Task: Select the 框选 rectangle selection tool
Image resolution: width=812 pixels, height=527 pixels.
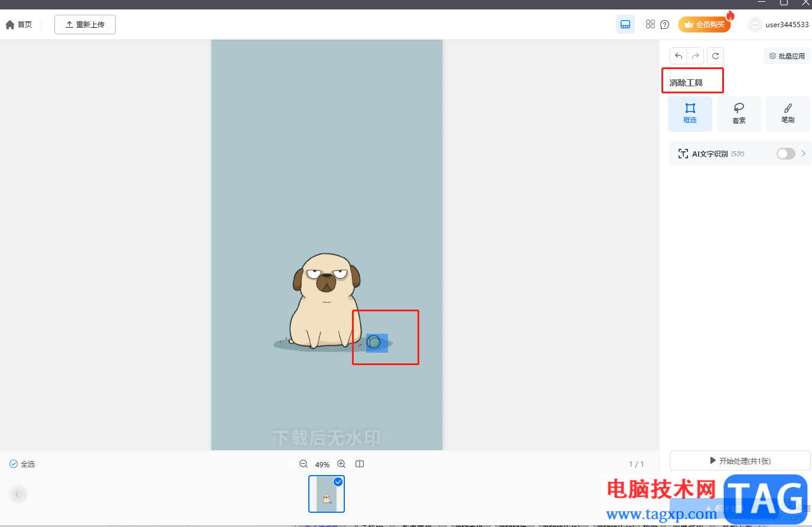Action: pos(690,114)
